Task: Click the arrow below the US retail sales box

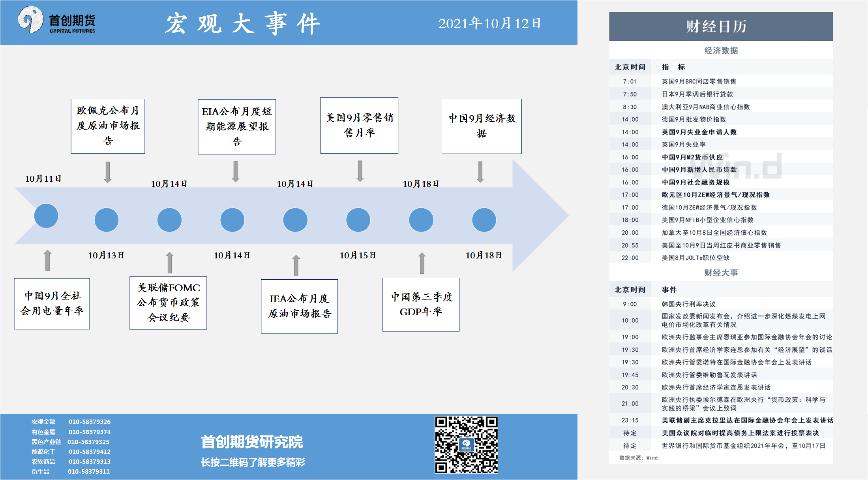Action: 360,171
